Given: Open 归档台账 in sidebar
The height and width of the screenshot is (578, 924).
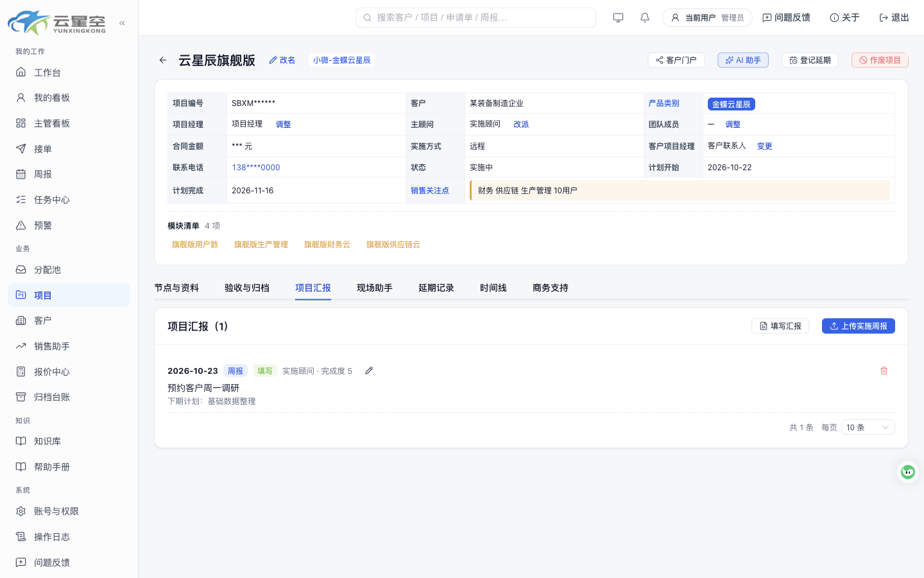Looking at the screenshot, I should point(69,397).
